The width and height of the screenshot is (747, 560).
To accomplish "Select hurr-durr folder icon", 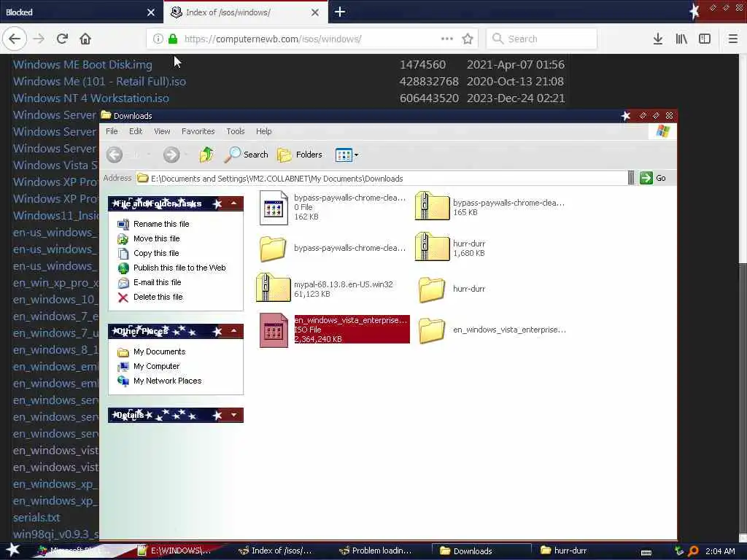I will point(432,289).
